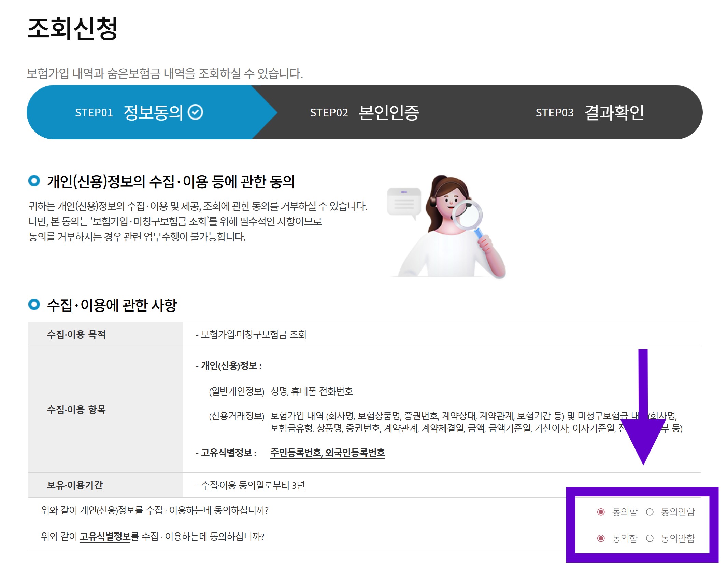The image size is (728, 581).
Task: Click the blue bullet icon before 개인(신용)정보의 수집 heading
Action: (34, 181)
